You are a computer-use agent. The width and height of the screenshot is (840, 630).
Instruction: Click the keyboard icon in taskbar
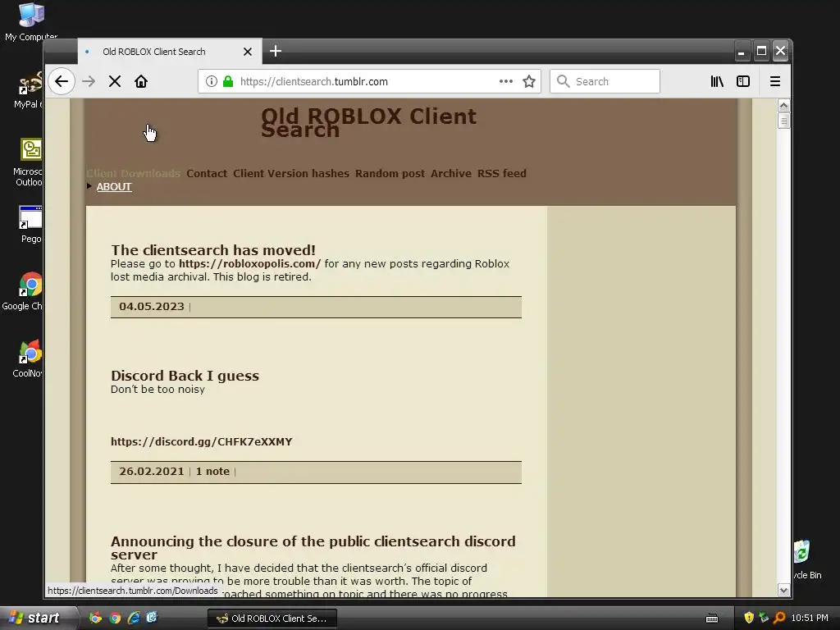click(712, 619)
